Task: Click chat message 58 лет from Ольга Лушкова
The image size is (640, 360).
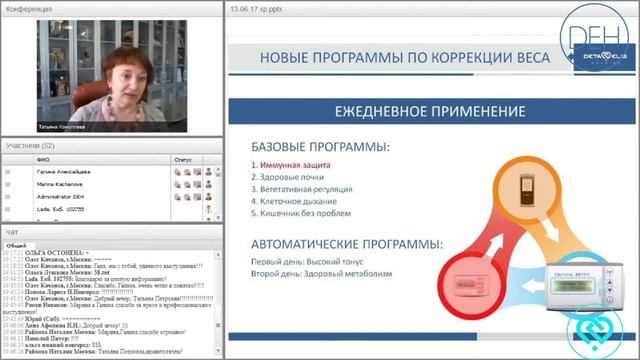Action: [56, 272]
